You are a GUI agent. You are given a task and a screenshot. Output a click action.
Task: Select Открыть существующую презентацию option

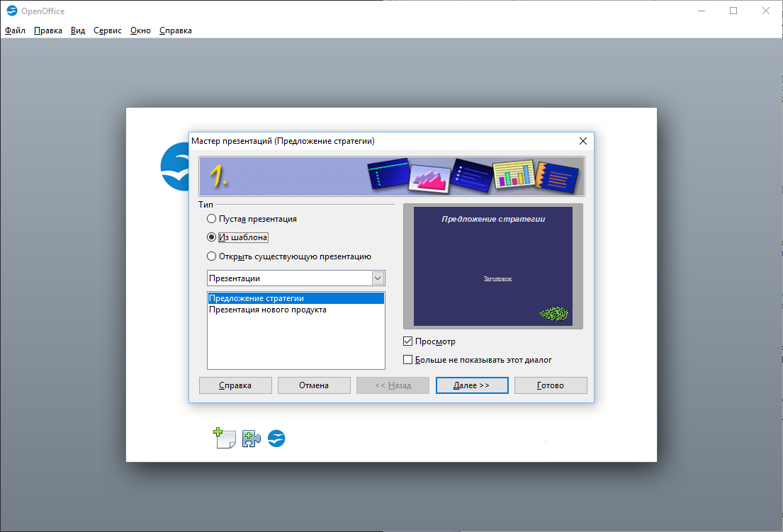pos(211,256)
